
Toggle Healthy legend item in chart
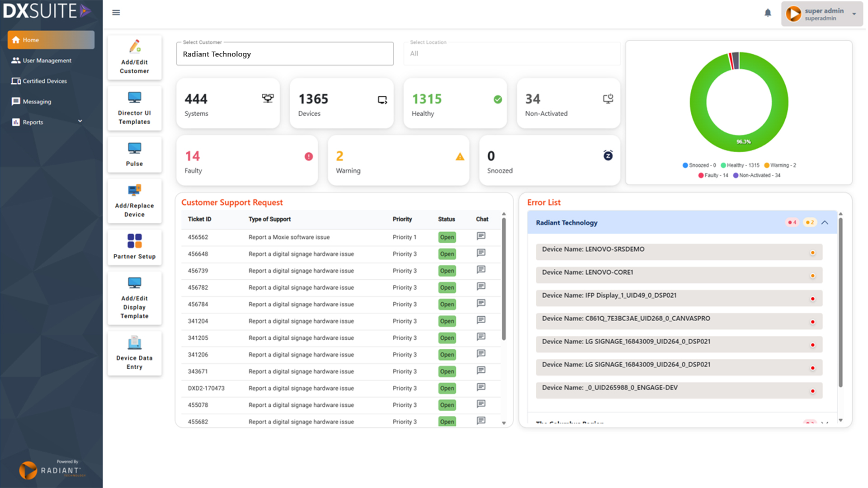coord(740,165)
